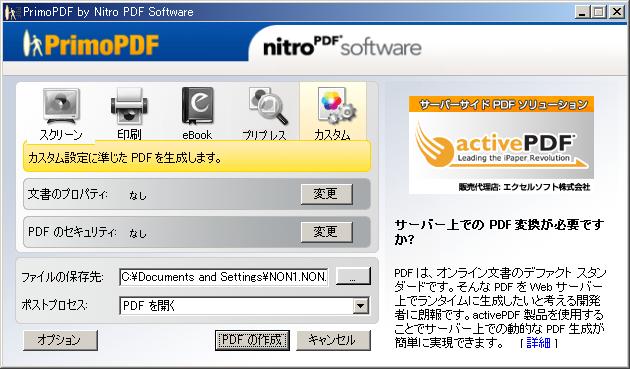Click the オプション button
Image resolution: width=630 pixels, height=369 pixels.
[60, 340]
